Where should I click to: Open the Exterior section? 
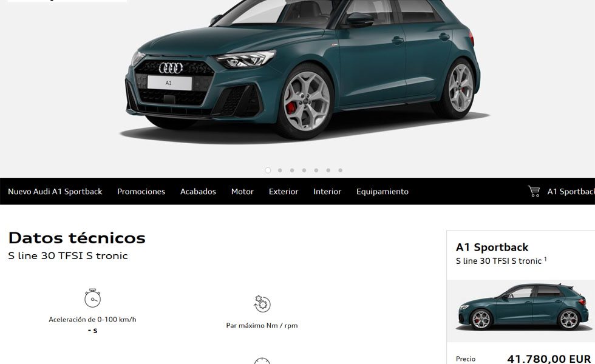pyautogui.click(x=284, y=192)
